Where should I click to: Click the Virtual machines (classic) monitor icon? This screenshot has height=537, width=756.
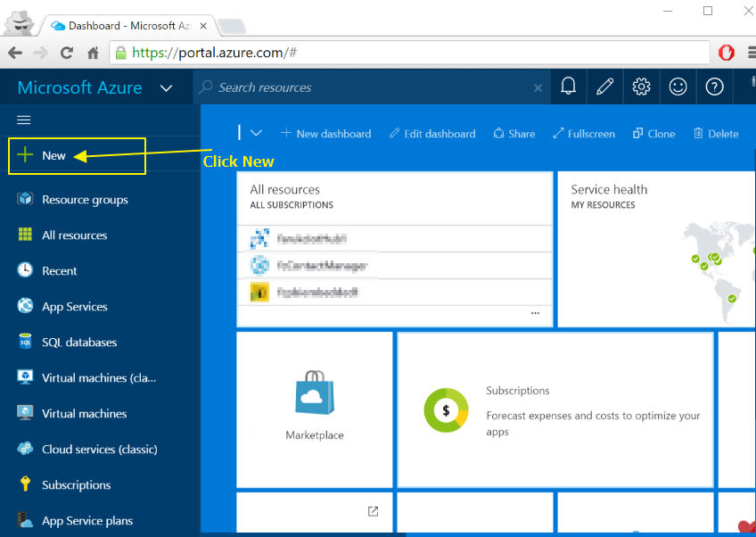[x=25, y=376]
